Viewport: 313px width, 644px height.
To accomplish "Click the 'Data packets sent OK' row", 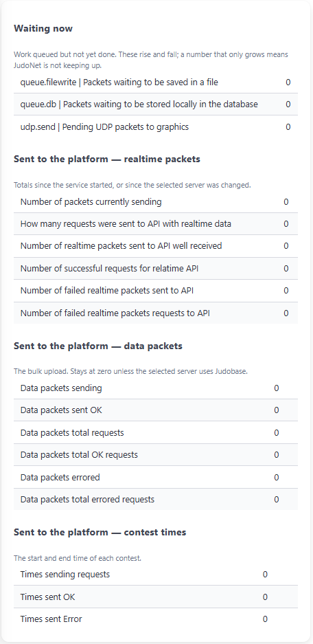I will pos(156,410).
